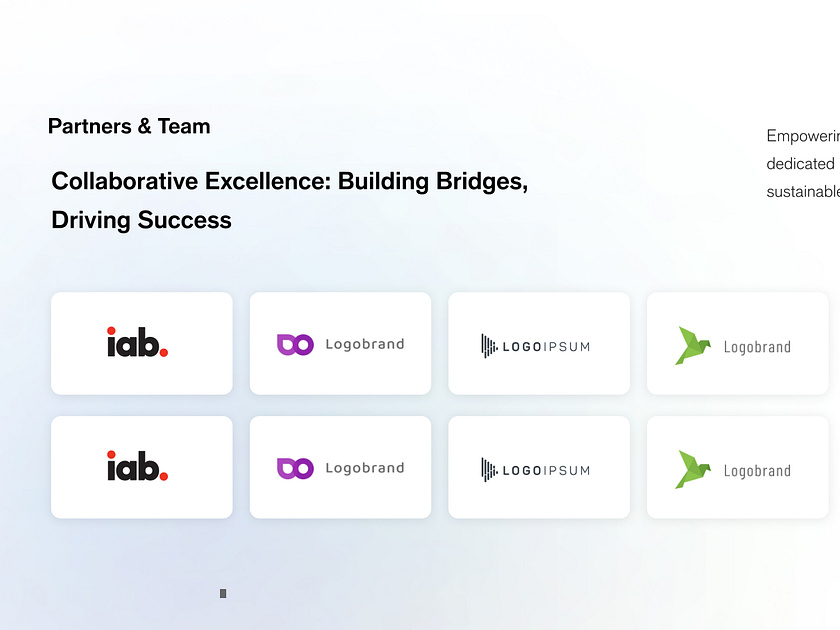Select the purple Logobrand mask logo, bottom row
The width and height of the screenshot is (840, 630).
[x=340, y=467]
